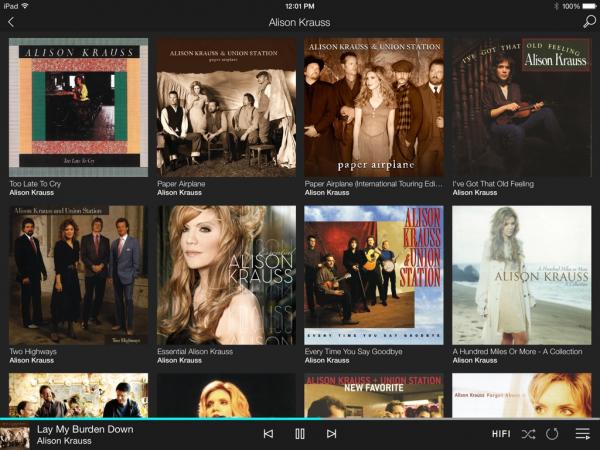This screenshot has width=600, height=450.
Task: Click the artist name in the now playing bar
Action: click(x=64, y=441)
